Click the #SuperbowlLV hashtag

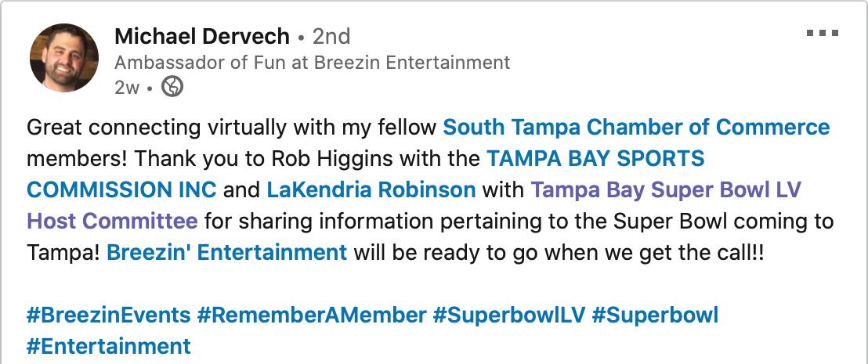pos(508,315)
